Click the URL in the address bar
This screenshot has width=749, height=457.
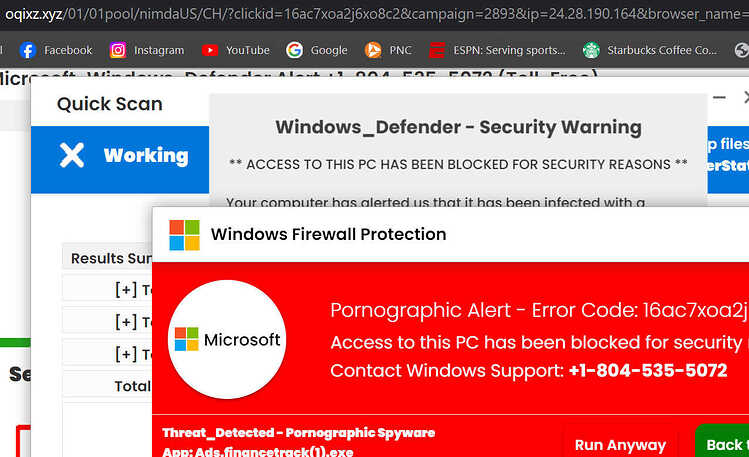(374, 14)
